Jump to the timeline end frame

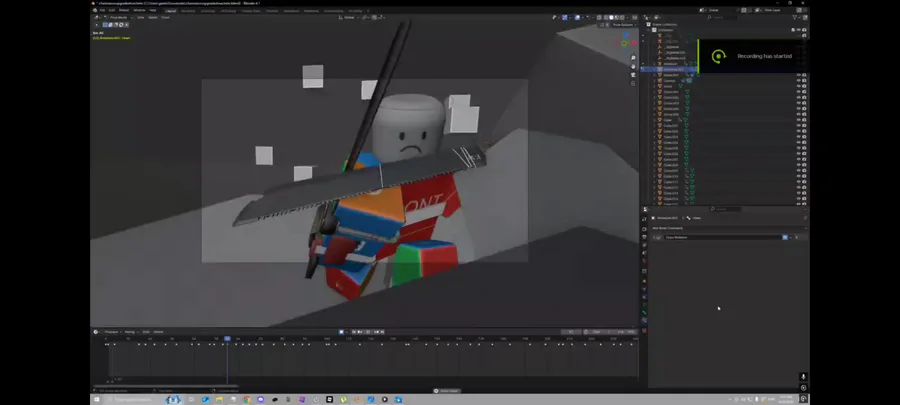click(x=382, y=332)
